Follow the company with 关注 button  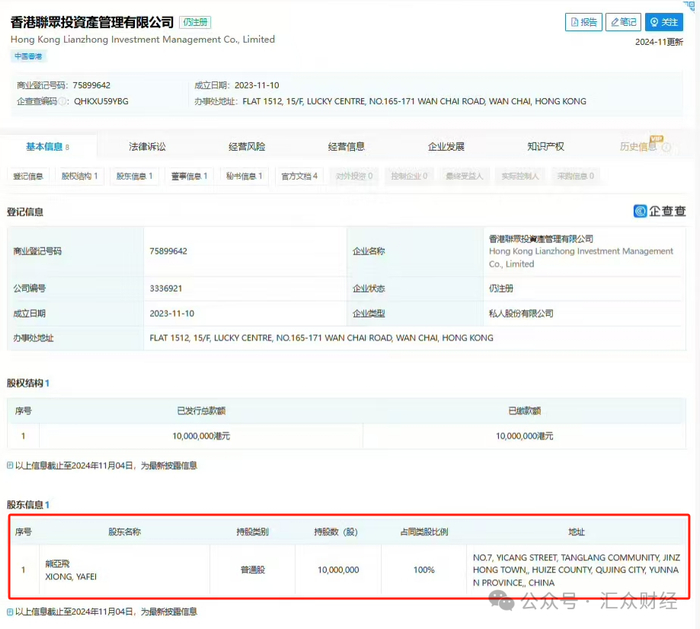click(664, 22)
